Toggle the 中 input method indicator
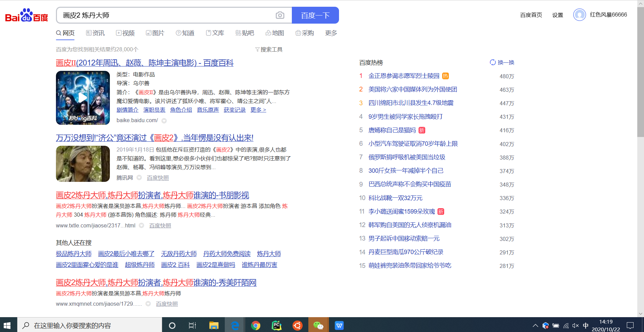Image resolution: width=644 pixels, height=332 pixels. [586, 326]
